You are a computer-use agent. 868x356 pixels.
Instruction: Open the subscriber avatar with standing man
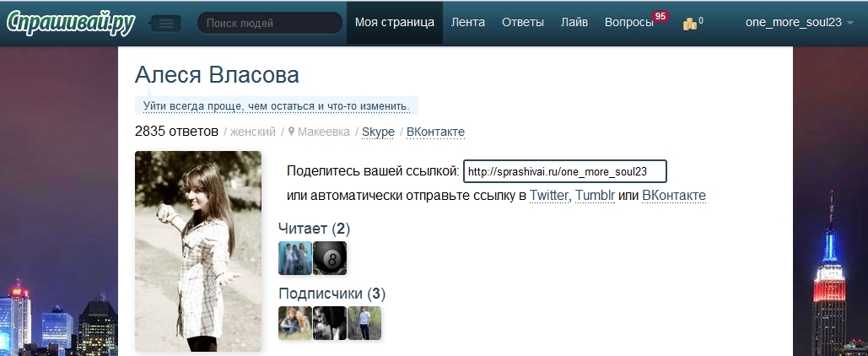coord(364,323)
